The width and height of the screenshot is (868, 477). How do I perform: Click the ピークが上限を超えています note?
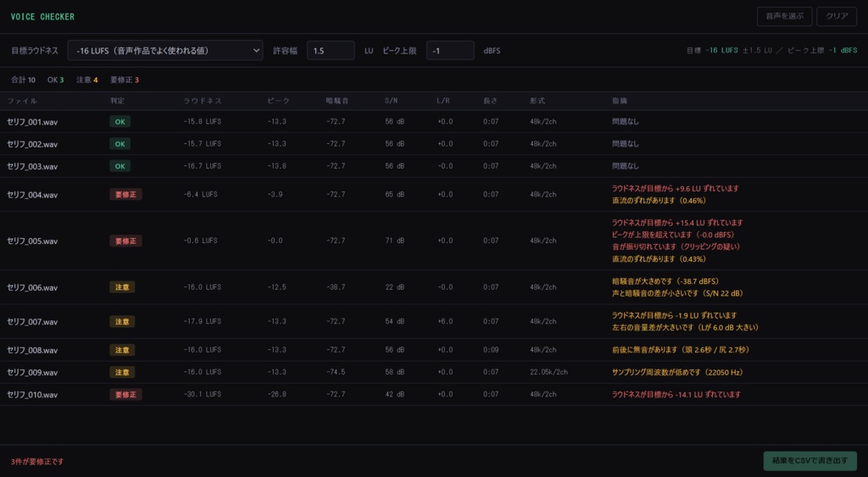click(673, 235)
